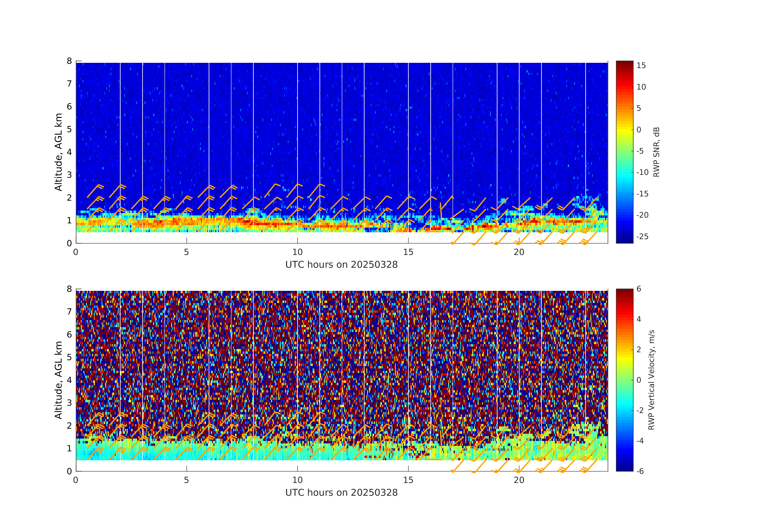Click the -25 tick label on the SNR colorbar
Viewport: 775px width, 532px height.
point(642,237)
